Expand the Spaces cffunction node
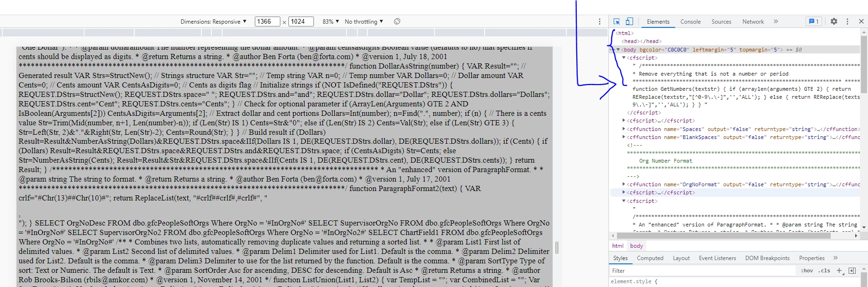Screen dimensions: 868x287 (x=624, y=129)
